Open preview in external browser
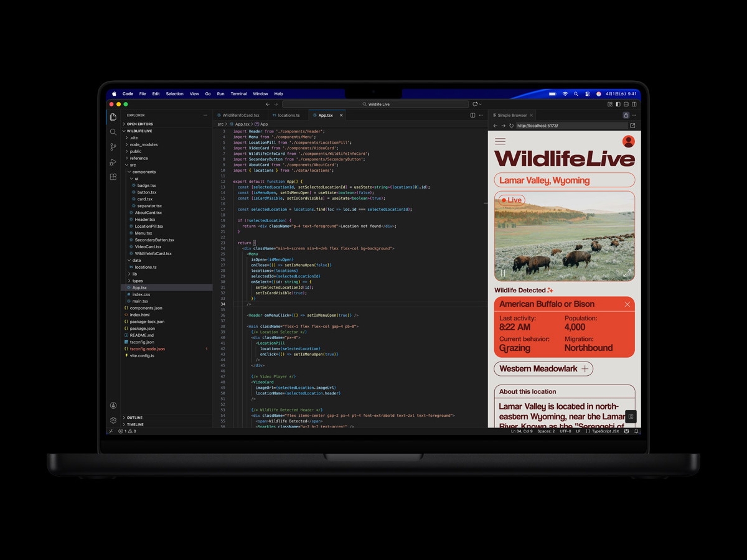 633,126
